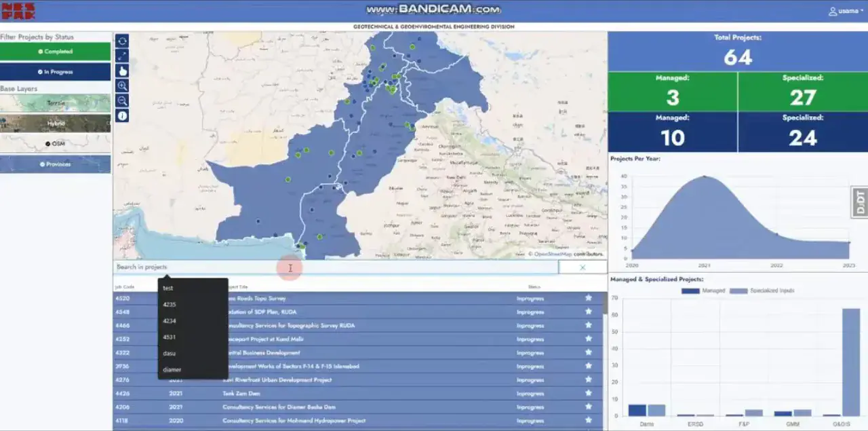Viewport: 868px width, 431px height.
Task: Star the Diamer Basha Dam project
Action: pyautogui.click(x=589, y=407)
